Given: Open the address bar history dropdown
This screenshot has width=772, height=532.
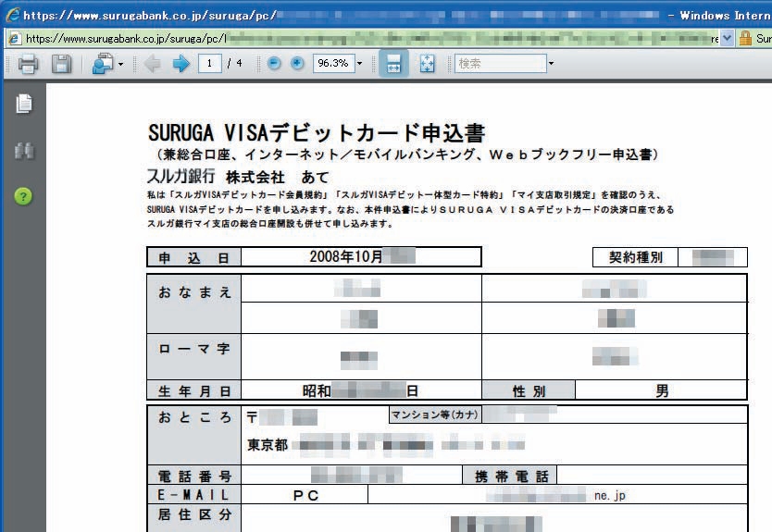Looking at the screenshot, I should click(728, 38).
